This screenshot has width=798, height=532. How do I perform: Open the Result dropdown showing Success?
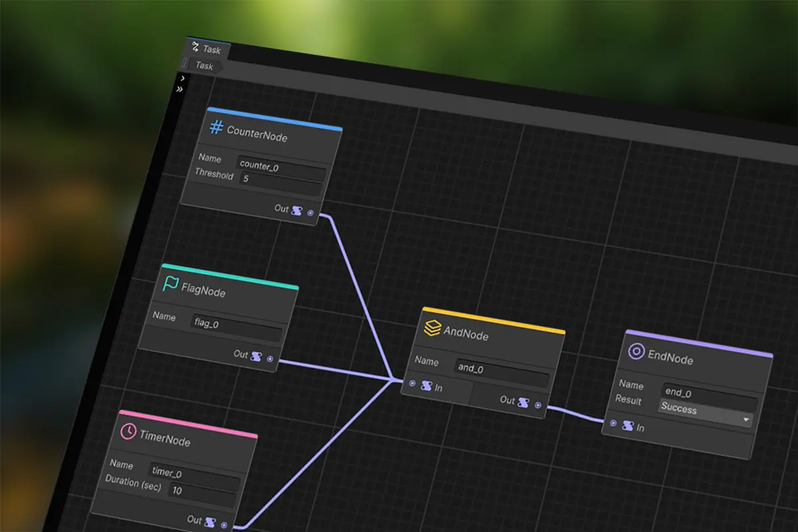706,412
